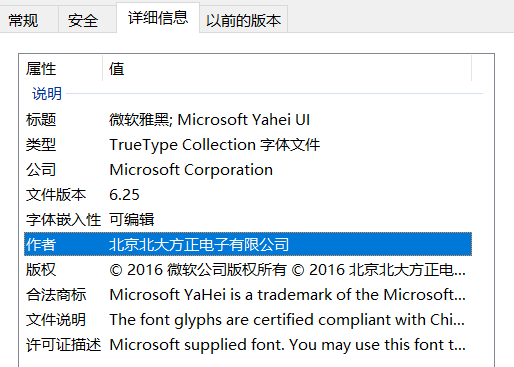Select the 版权 property row

(x=248, y=270)
